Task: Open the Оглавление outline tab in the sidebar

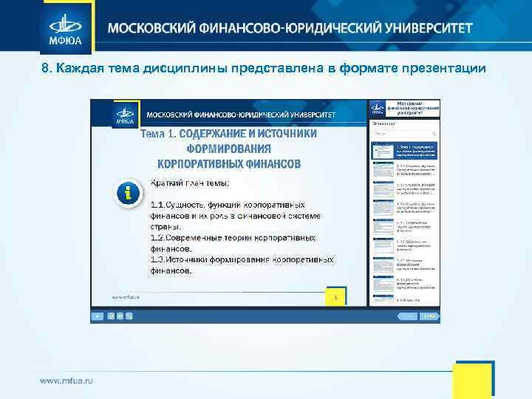Action: click(x=383, y=124)
